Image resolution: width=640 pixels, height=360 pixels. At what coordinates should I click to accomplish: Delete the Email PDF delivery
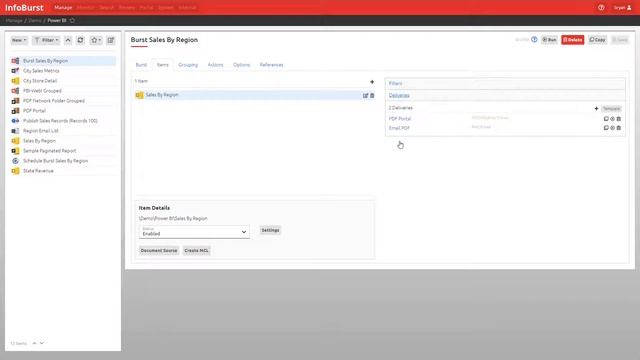(x=618, y=128)
